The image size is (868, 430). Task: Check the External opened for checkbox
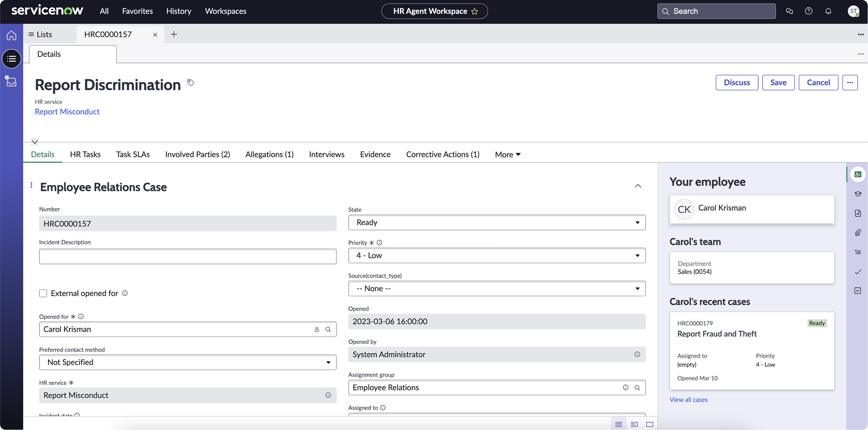click(43, 293)
